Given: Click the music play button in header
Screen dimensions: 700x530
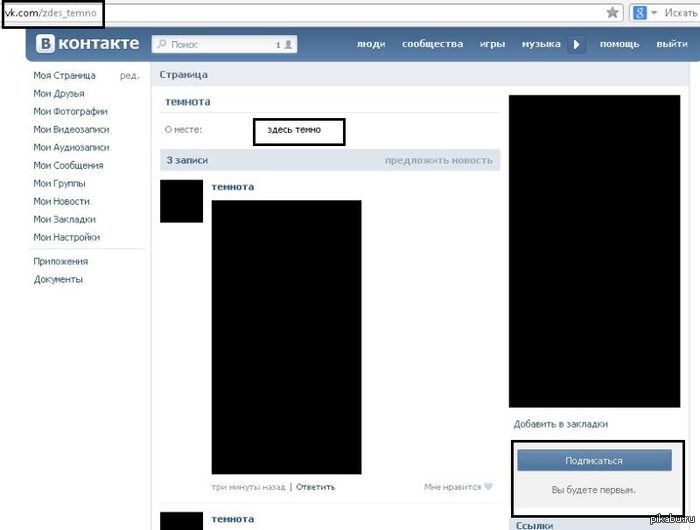Looking at the screenshot, I should tap(576, 45).
